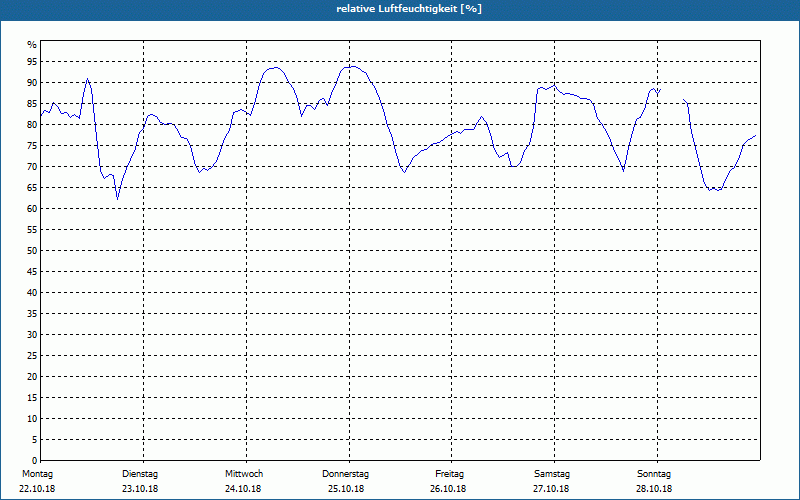The image size is (800, 500).
Task: Click the 90 value on the y-axis
Action: pyautogui.click(x=32, y=83)
